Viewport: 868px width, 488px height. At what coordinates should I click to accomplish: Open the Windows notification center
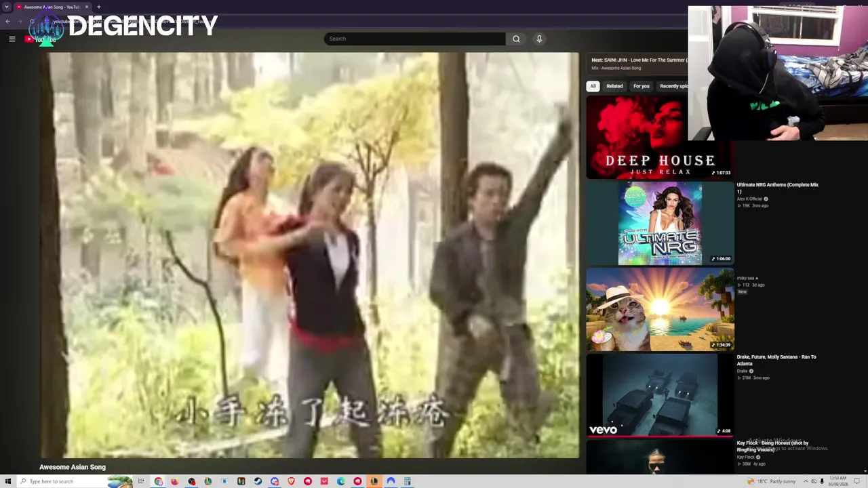click(x=857, y=481)
